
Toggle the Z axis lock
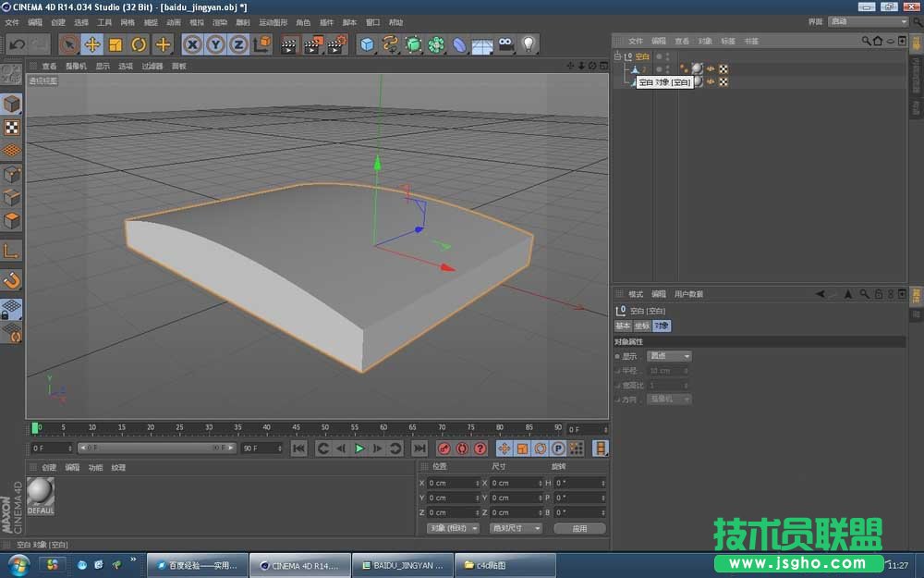[x=240, y=43]
